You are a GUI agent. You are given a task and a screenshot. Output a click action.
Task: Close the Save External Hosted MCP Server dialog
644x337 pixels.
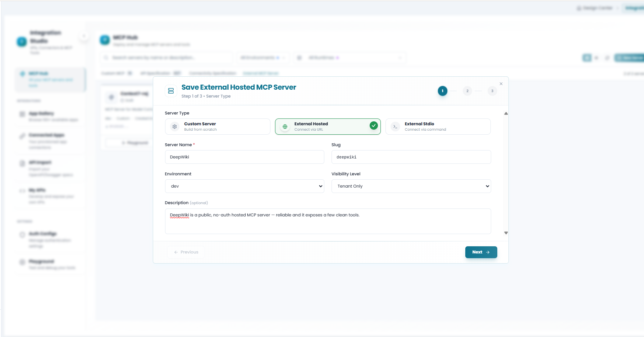click(x=501, y=84)
